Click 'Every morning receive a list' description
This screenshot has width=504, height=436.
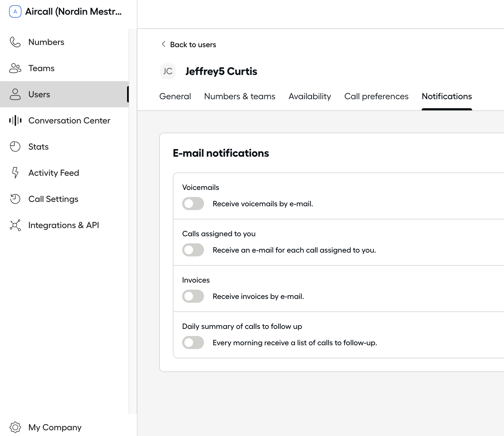[295, 343]
